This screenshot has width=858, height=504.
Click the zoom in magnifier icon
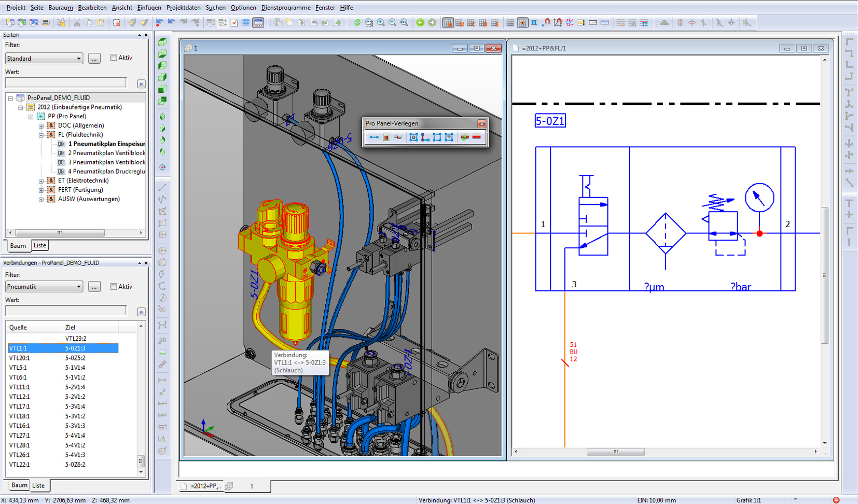click(381, 23)
